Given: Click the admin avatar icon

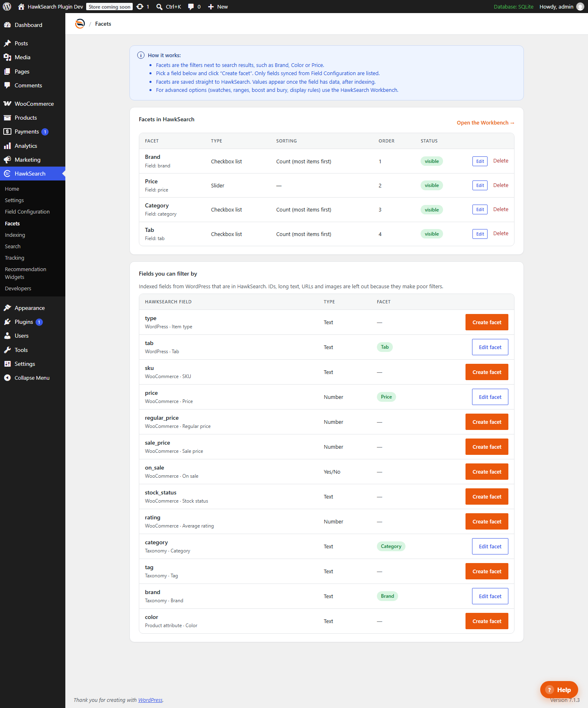Looking at the screenshot, I should coord(580,7).
